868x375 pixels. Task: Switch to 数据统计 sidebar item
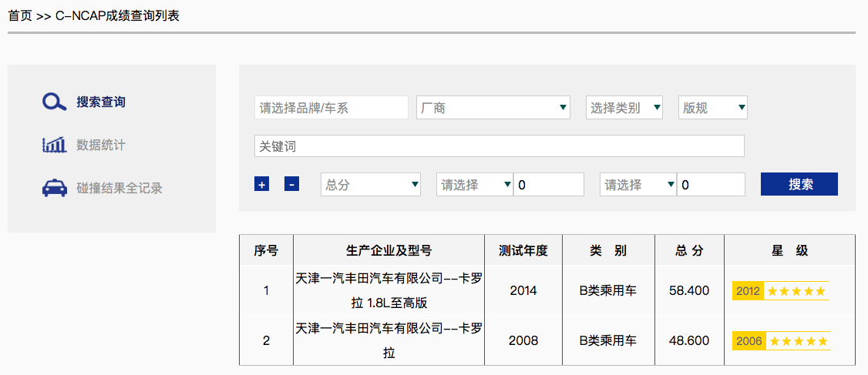[100, 145]
